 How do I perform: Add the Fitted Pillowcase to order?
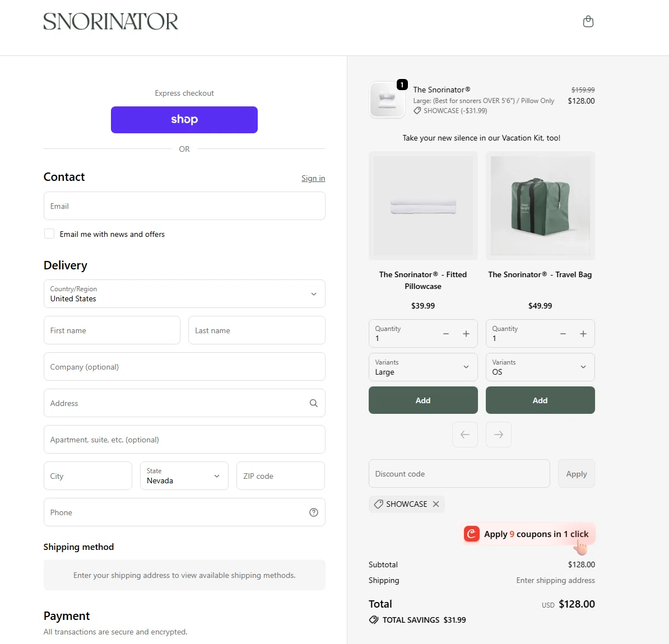click(423, 400)
